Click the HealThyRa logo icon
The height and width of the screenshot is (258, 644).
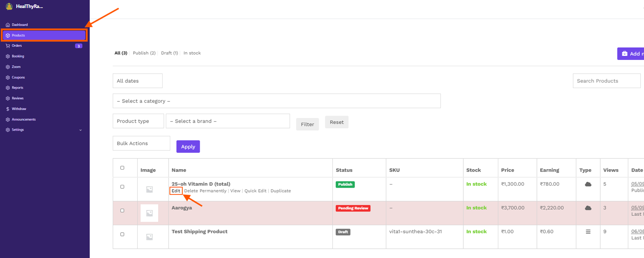click(x=9, y=6)
